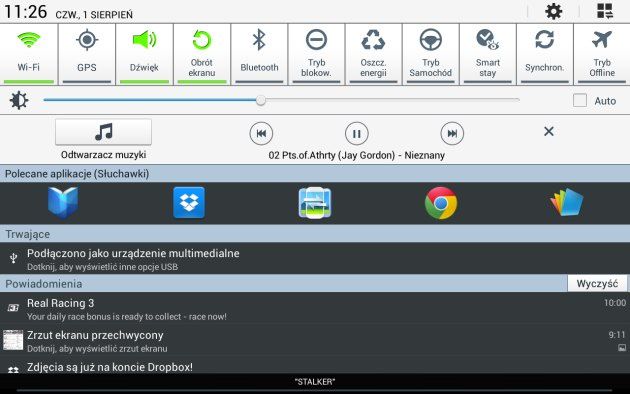The height and width of the screenshot is (394, 630).
Task: Toggle Wi-Fi quick setting
Action: (29, 54)
